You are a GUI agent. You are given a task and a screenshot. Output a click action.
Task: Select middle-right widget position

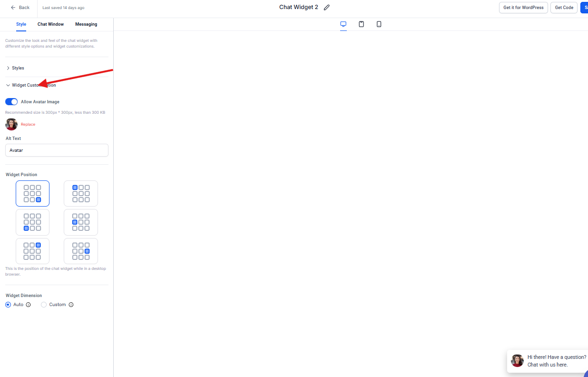point(81,251)
